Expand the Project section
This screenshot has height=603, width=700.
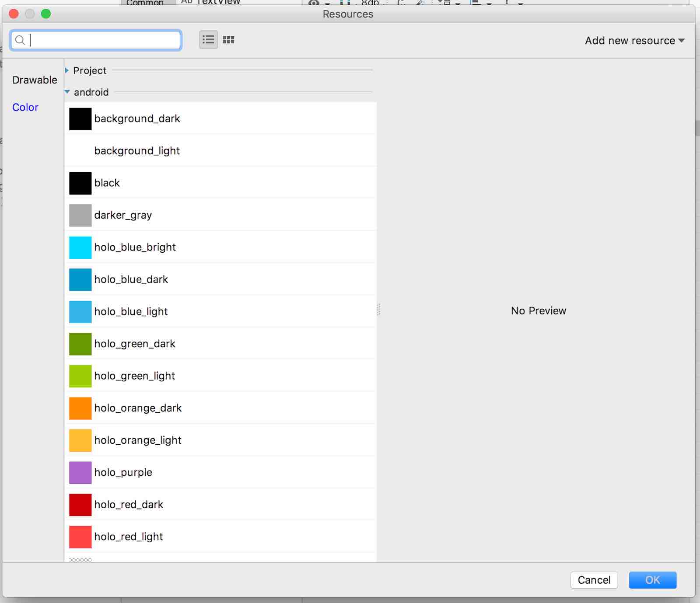67,70
